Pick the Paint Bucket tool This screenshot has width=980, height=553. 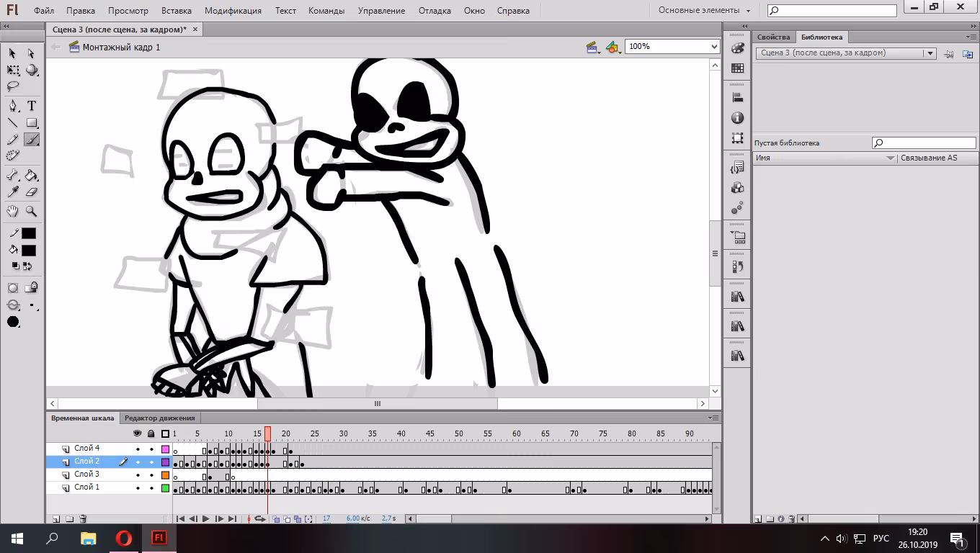[31, 175]
